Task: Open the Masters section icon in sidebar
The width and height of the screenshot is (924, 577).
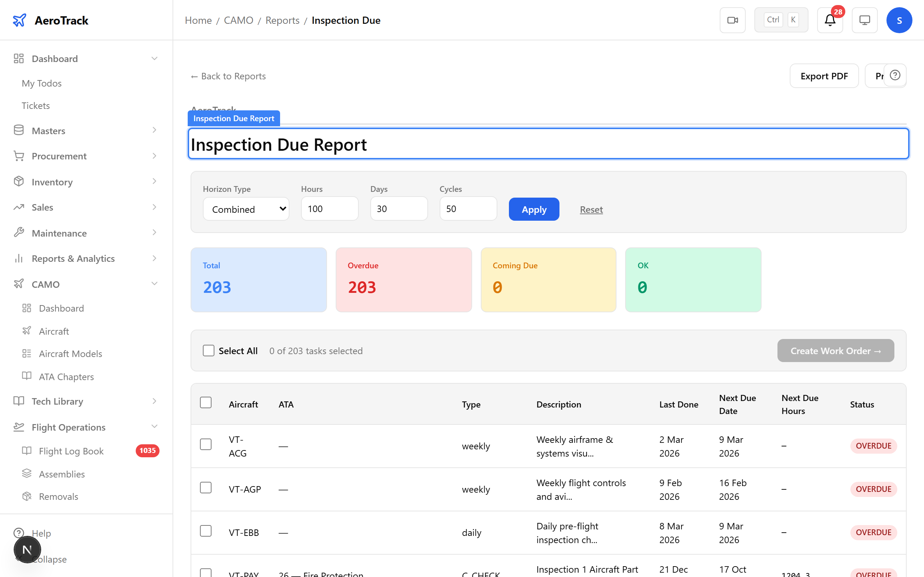Action: click(19, 130)
